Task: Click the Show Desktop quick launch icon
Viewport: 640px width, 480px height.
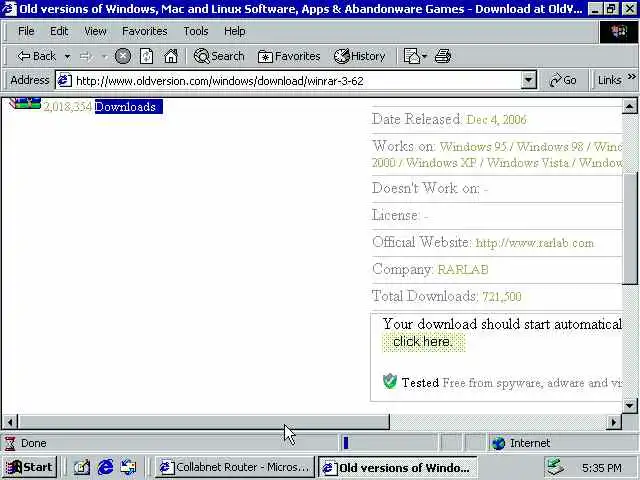Action: pyautogui.click(x=81, y=467)
